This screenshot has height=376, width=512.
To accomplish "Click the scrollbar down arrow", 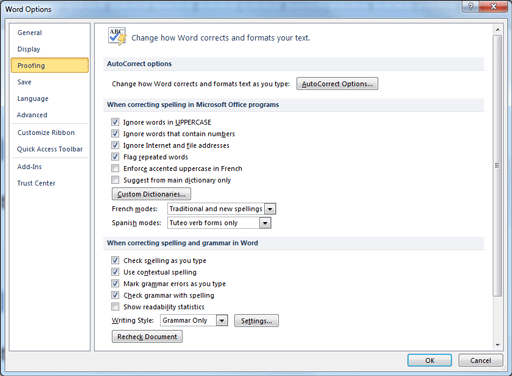I will click(x=497, y=345).
